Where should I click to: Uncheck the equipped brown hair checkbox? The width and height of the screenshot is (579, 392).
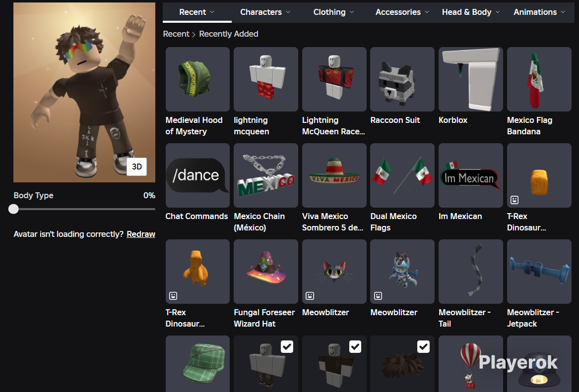pyautogui.click(x=423, y=346)
